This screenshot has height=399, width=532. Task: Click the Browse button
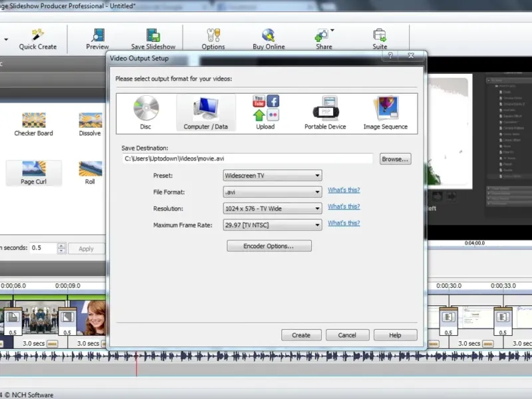click(395, 159)
